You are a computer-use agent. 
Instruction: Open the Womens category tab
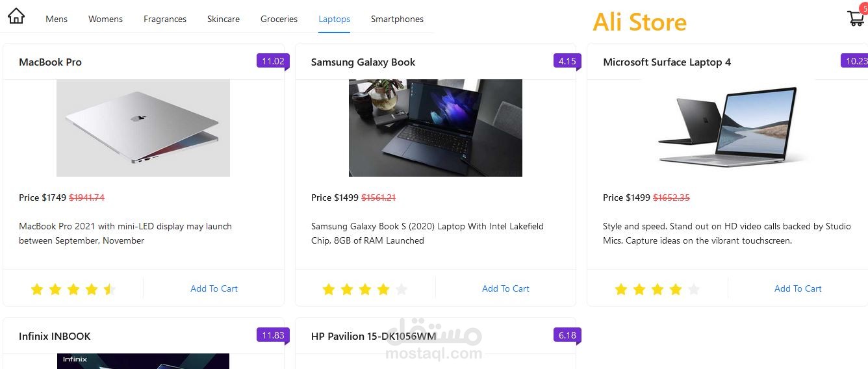[105, 19]
